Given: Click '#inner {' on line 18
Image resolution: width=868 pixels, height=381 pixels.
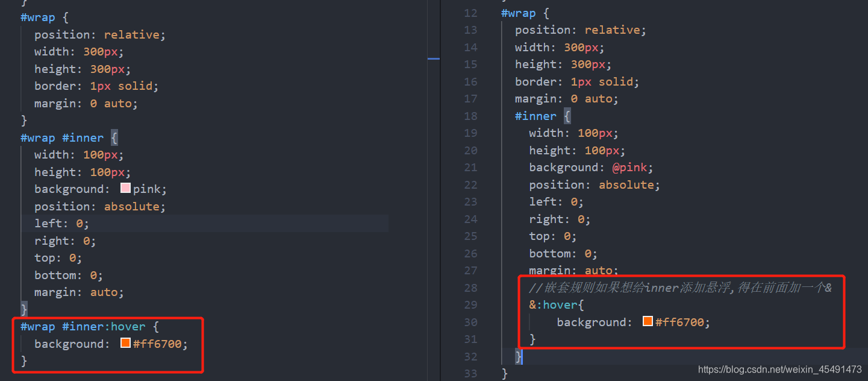Looking at the screenshot, I should 543,116.
